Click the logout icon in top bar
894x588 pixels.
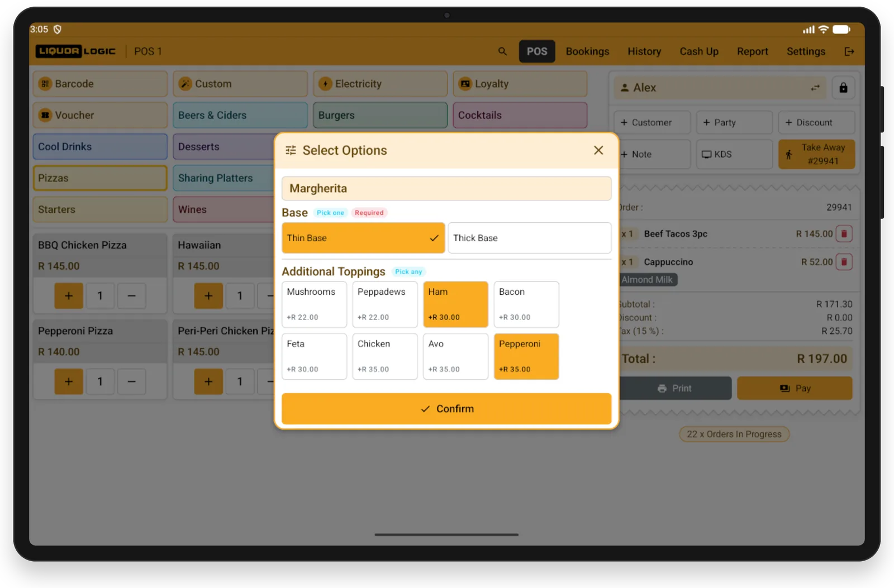click(849, 51)
